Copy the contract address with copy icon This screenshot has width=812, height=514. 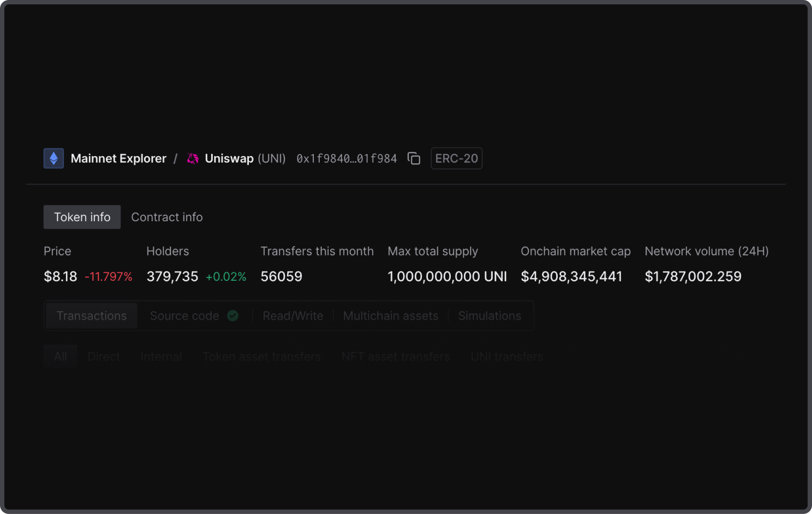414,158
